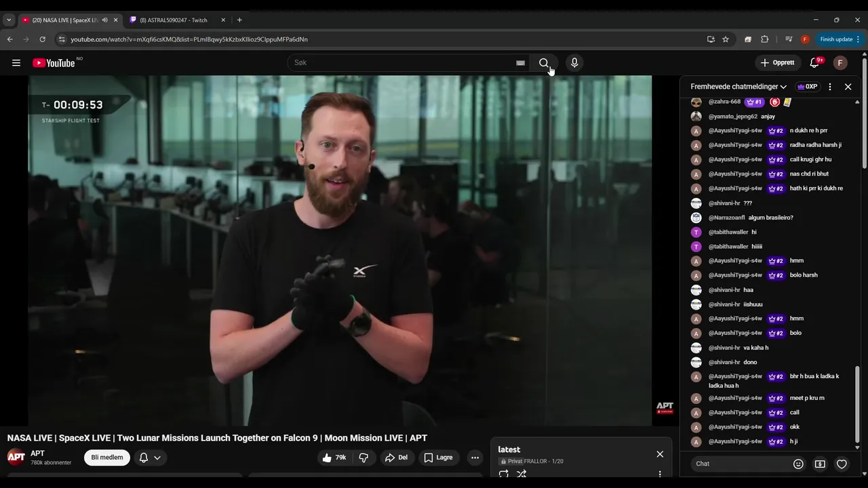Save the video with Lagre button
This screenshot has height=488, width=868.
pyautogui.click(x=438, y=457)
